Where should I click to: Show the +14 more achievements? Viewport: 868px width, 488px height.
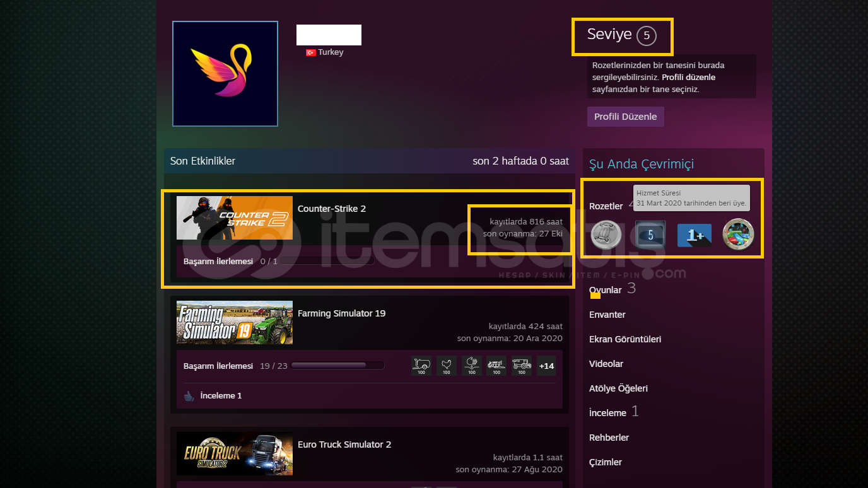[x=546, y=366]
